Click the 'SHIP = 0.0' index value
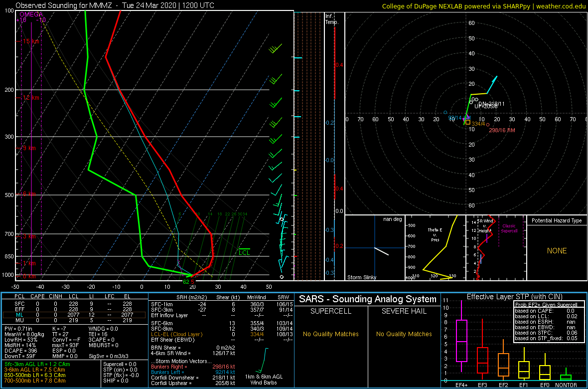This screenshot has height=389, width=588. pyautogui.click(x=116, y=381)
